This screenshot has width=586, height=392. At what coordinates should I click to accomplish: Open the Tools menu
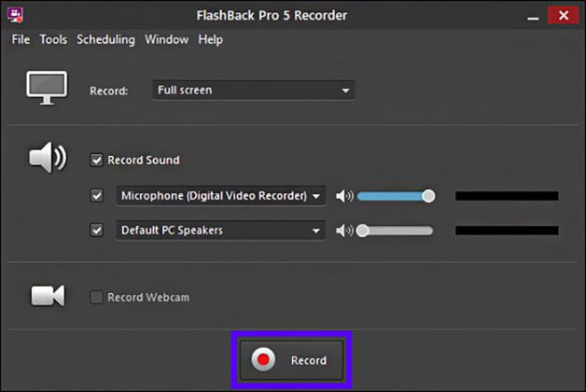53,39
